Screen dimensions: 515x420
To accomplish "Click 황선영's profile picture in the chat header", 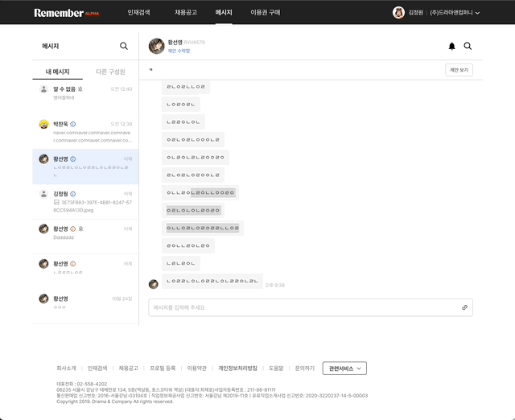I will (156, 46).
